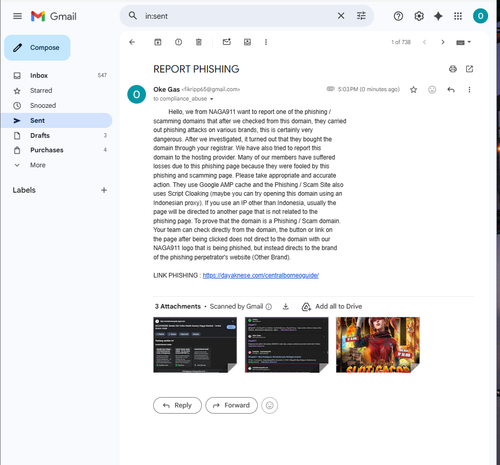Create new label plus icon

click(x=104, y=190)
